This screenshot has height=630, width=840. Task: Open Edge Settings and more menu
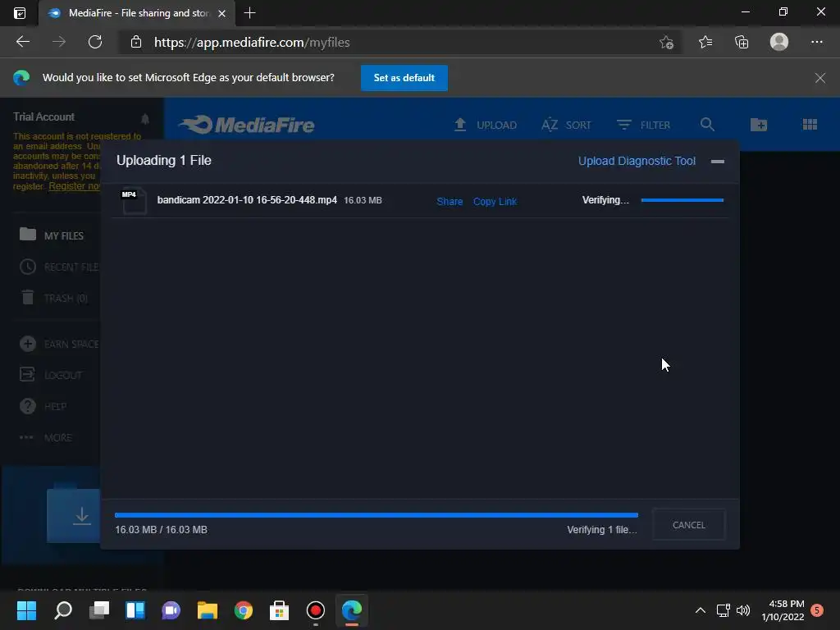click(816, 42)
